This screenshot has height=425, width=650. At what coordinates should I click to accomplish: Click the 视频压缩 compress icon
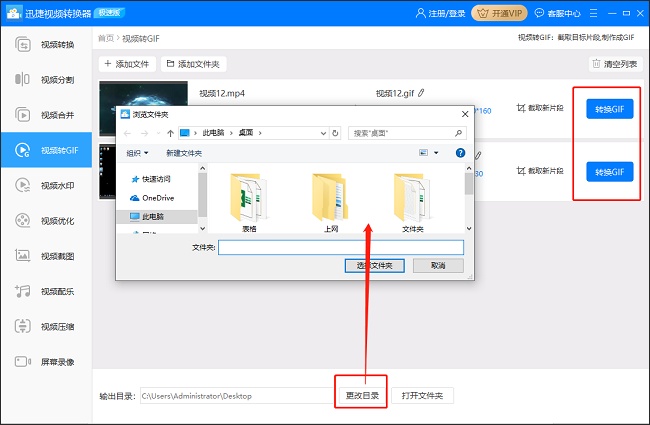pos(22,326)
